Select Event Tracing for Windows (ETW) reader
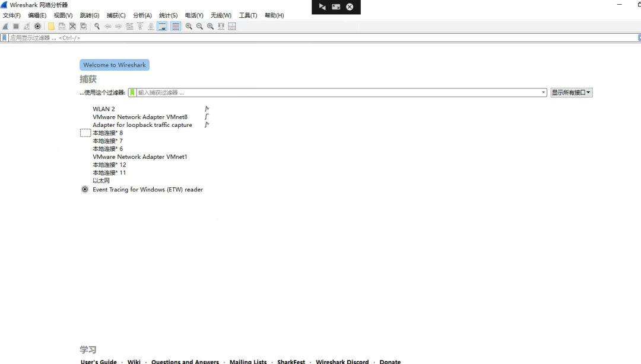This screenshot has height=364, width=641. point(148,190)
